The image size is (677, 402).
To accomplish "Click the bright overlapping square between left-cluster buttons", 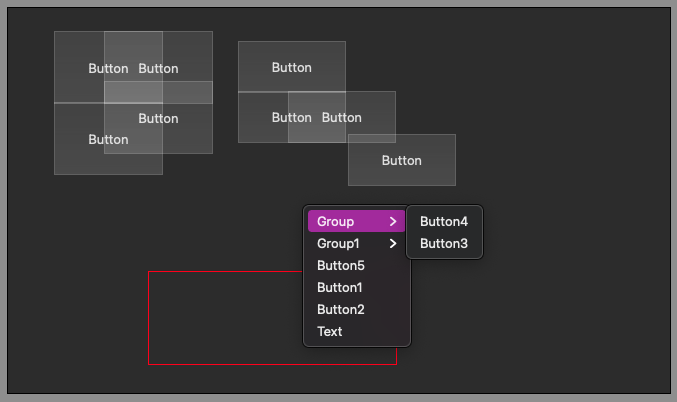I will (133, 92).
